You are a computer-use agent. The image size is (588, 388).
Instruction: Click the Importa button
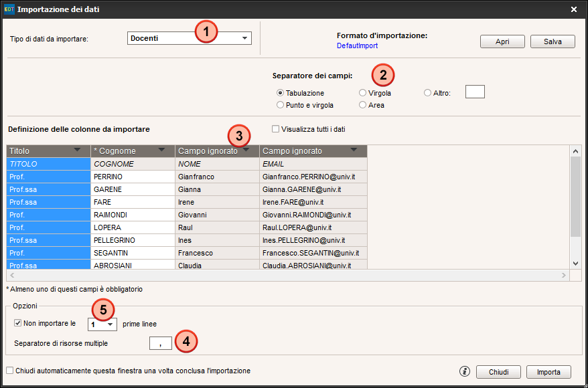(548, 372)
